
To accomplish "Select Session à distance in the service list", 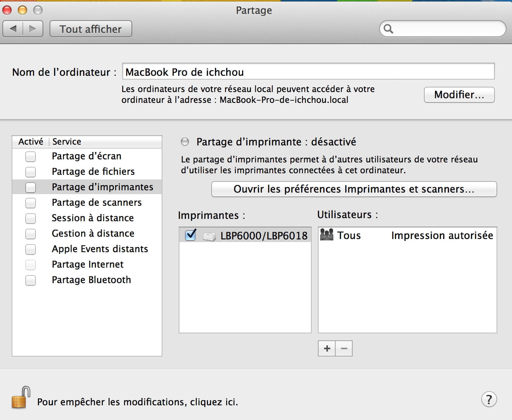I will 92,218.
